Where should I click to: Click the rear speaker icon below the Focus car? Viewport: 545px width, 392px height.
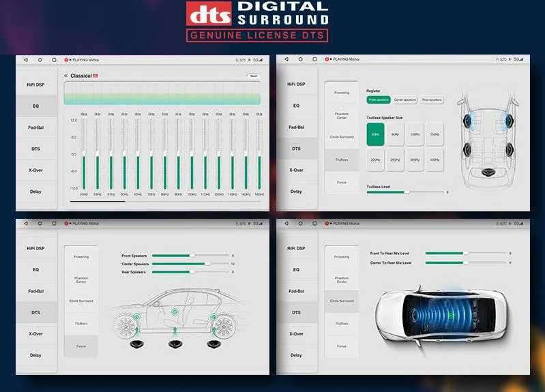215,344
